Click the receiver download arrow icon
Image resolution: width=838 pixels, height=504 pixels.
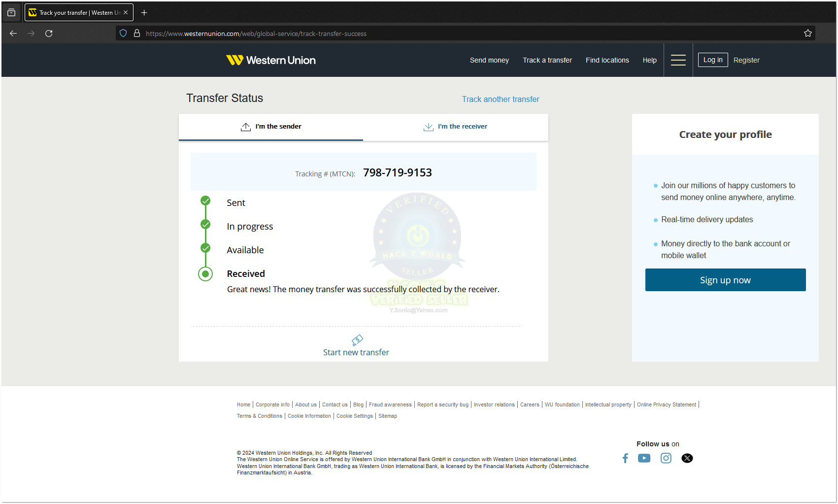tap(429, 127)
